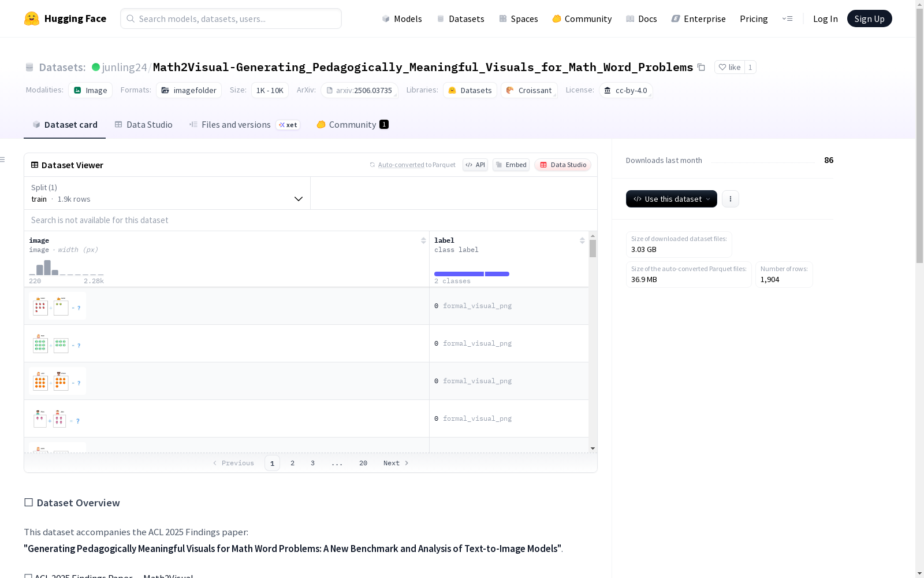Open the three-dot menu beside Use this dataset
This screenshot has width=924, height=578.
coord(731,199)
